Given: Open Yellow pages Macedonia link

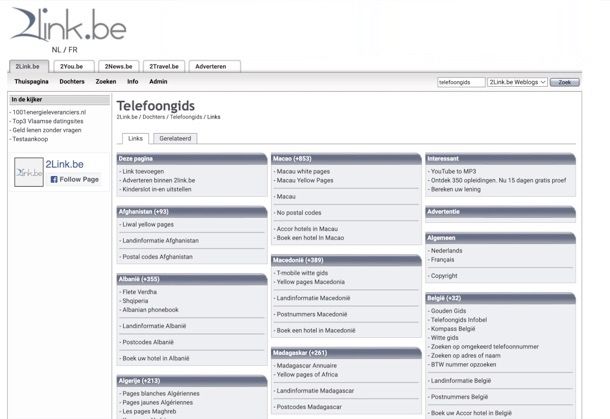Looking at the screenshot, I should (311, 282).
